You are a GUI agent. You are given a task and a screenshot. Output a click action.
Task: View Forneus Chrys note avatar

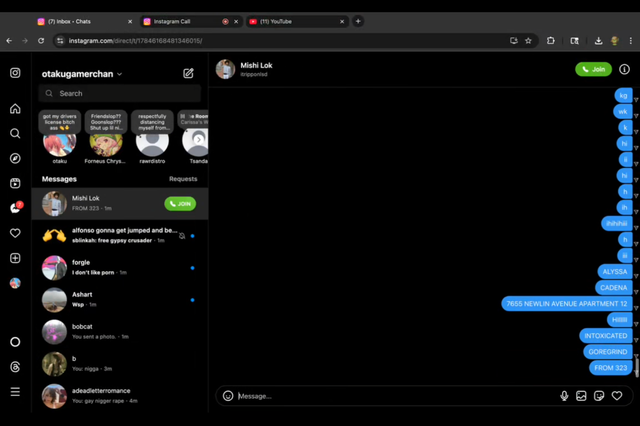tap(106, 143)
